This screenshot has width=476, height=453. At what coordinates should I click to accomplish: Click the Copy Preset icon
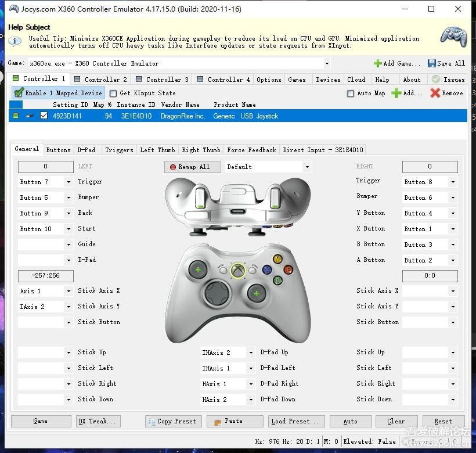coord(152,422)
